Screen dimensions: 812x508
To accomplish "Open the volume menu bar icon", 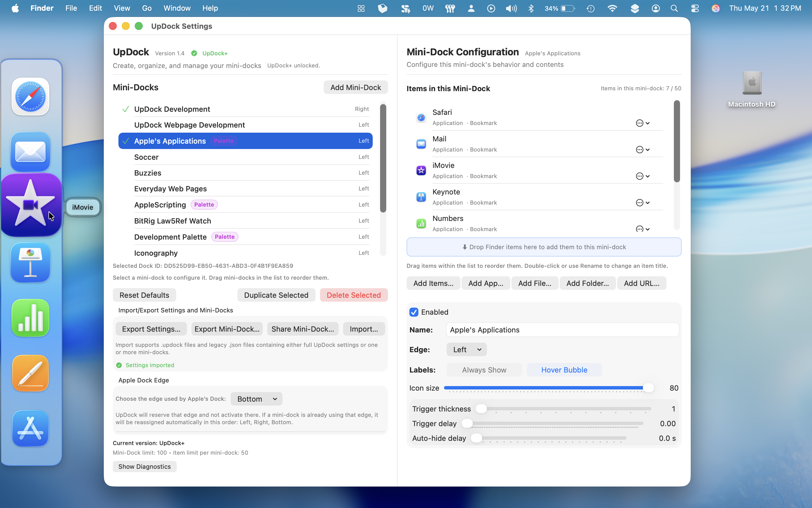I will pyautogui.click(x=511, y=8).
